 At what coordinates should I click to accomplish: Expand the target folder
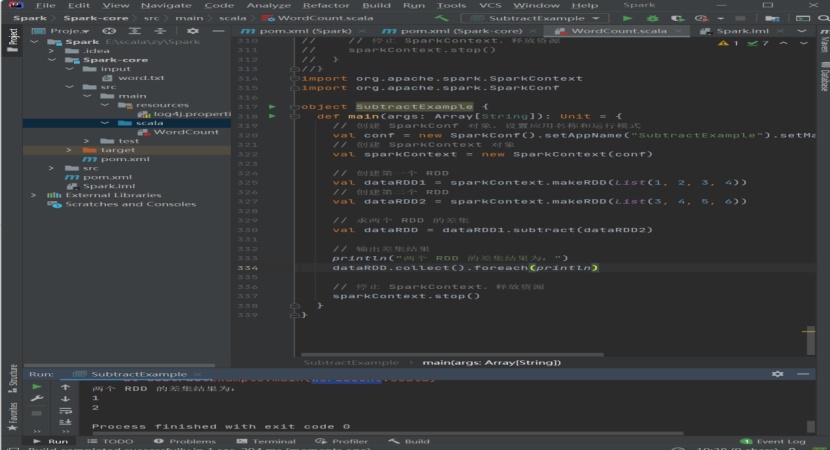69,150
